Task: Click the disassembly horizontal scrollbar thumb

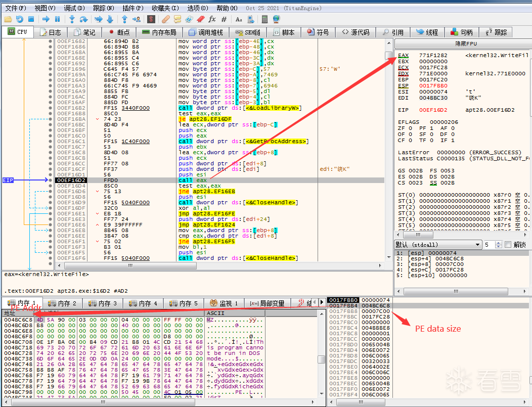Action: [x=130, y=265]
